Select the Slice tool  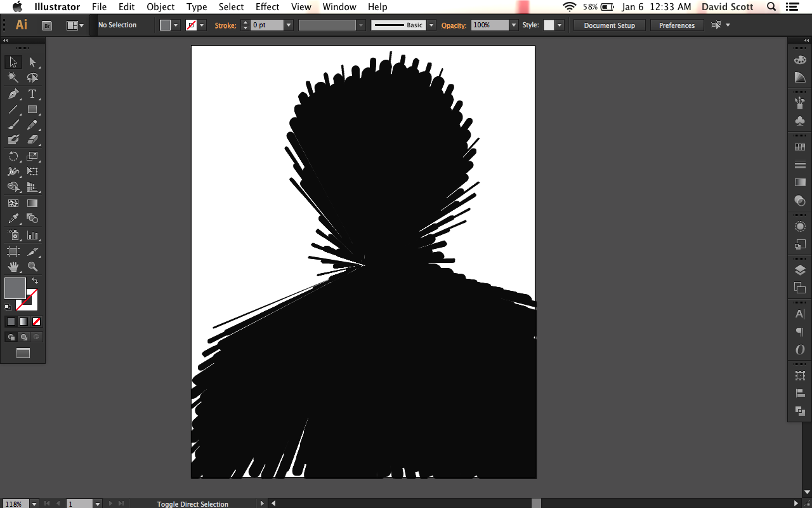coord(32,251)
